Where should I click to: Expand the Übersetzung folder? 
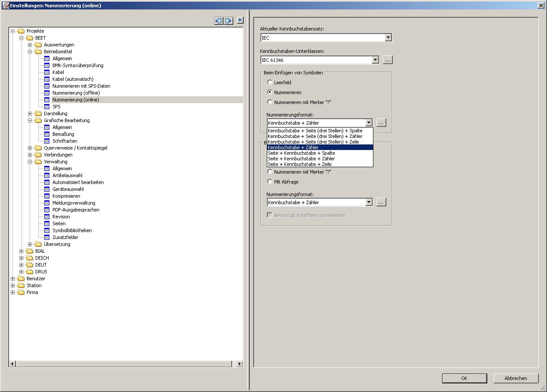30,244
